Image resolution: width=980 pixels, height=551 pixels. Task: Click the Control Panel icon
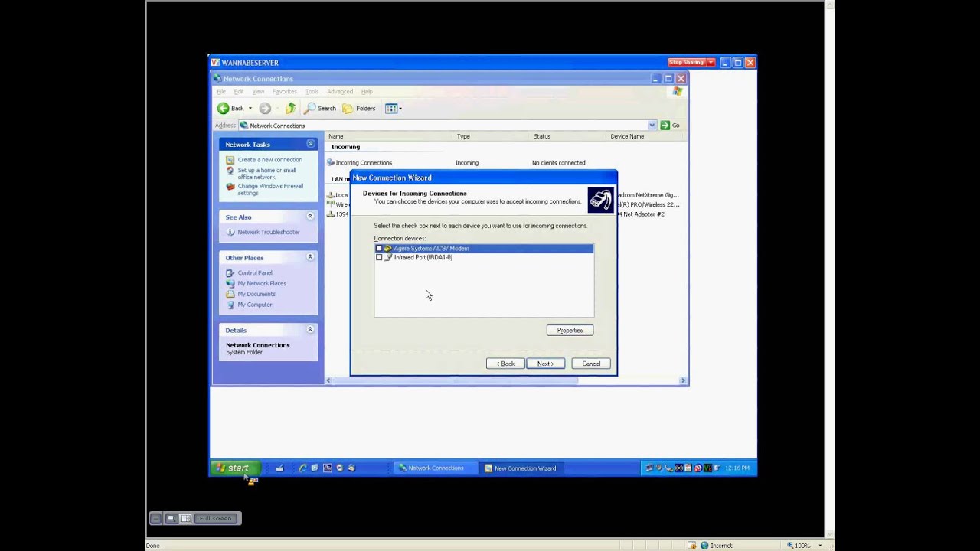coord(230,273)
